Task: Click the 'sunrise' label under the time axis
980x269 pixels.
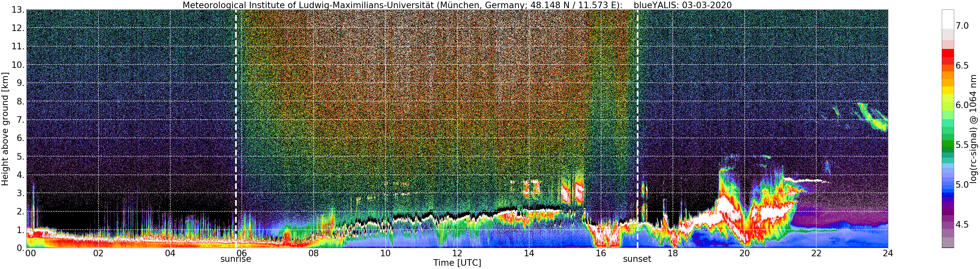Action: click(236, 259)
